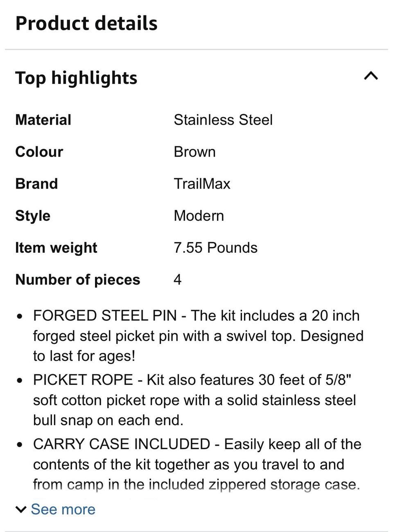Click the 7.55 Pounds value
Image resolution: width=393 pixels, height=532 pixels.
click(x=216, y=247)
